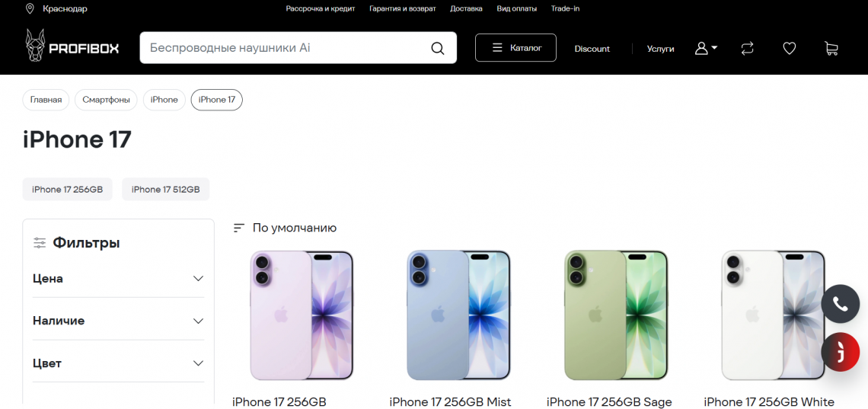Open the user account icon
The width and height of the screenshot is (868, 409).
click(706, 49)
